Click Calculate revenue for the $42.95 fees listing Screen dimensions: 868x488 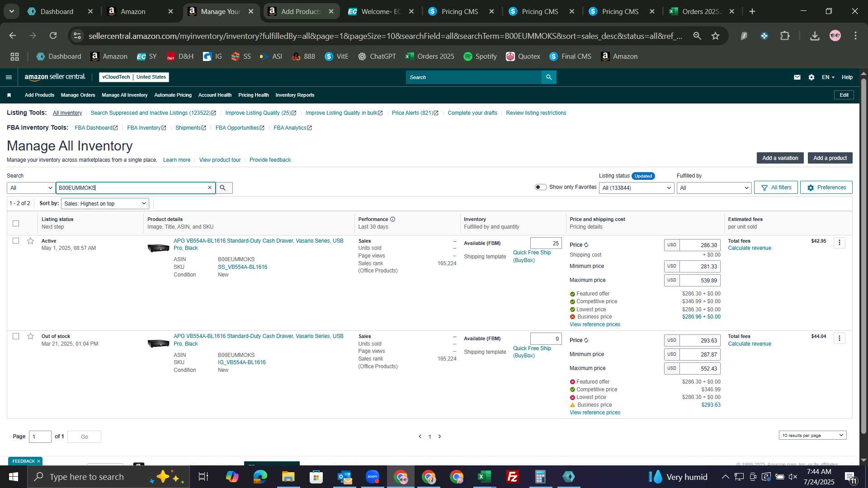(749, 248)
